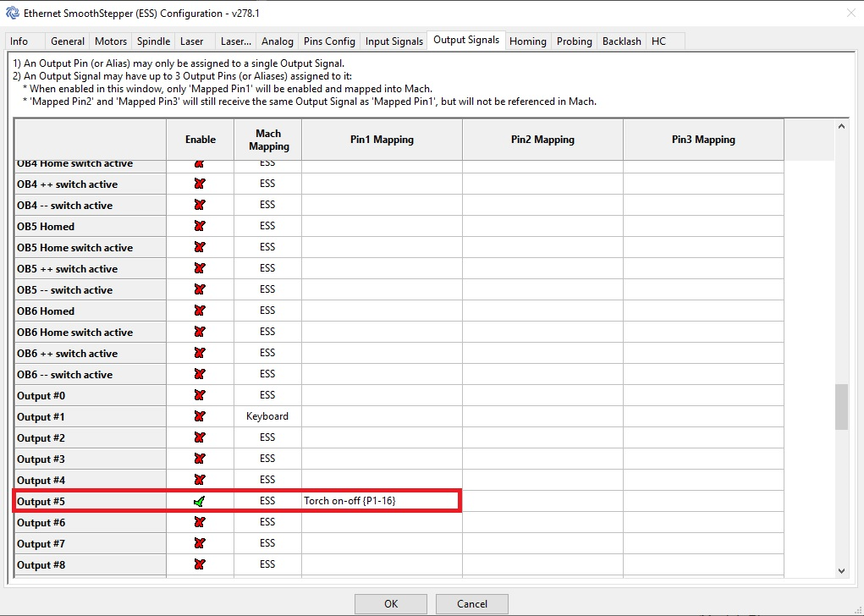Screen dimensions: 864x616
Task: Click the red cross icon for Output #8
Action: coord(200,564)
